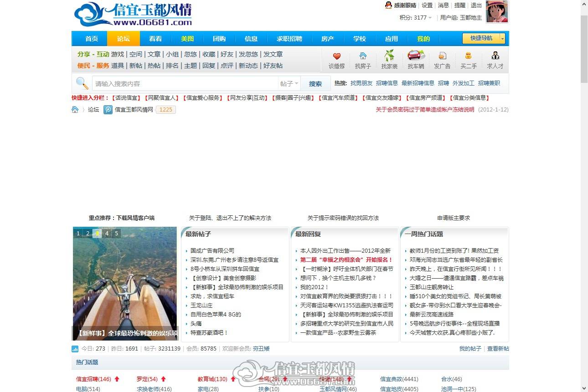Click the 我的帖子 link
Screen dimensions: 588x392
(x=470, y=349)
